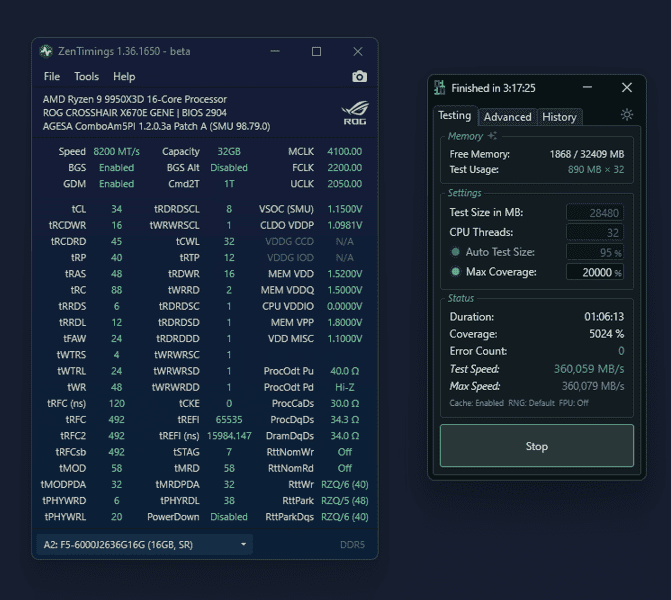Click the Stop button in memory test

click(x=537, y=446)
